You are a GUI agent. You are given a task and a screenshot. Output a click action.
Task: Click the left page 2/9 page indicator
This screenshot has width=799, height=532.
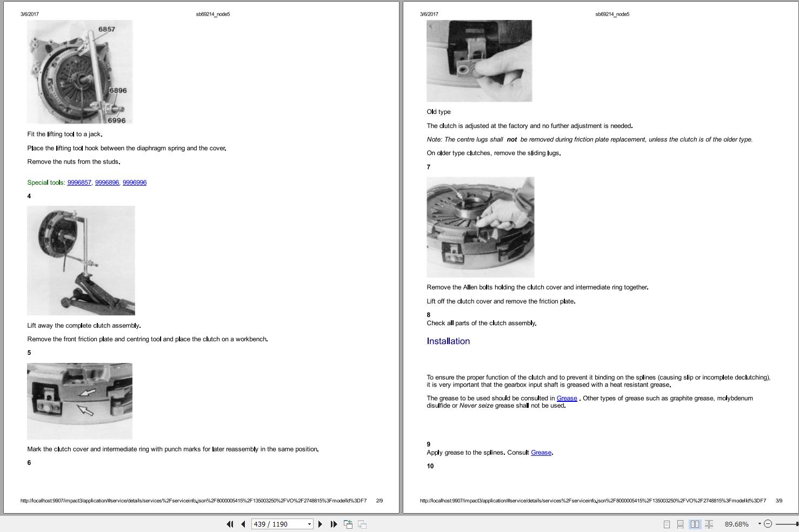(x=379, y=501)
